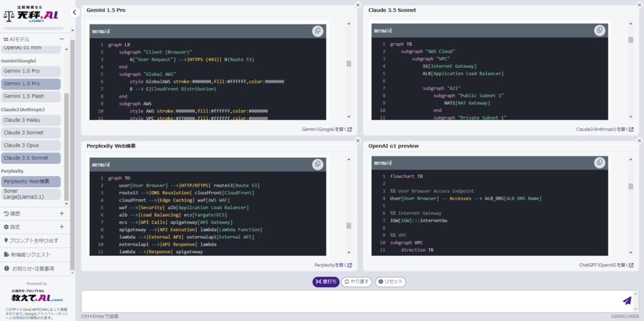Click the リセット button

tap(391, 282)
